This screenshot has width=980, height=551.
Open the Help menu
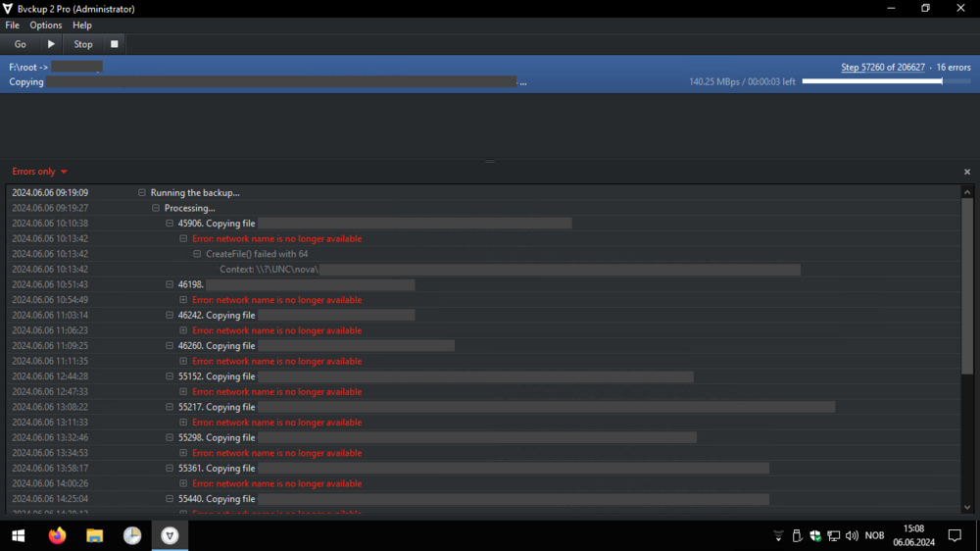[x=82, y=25]
